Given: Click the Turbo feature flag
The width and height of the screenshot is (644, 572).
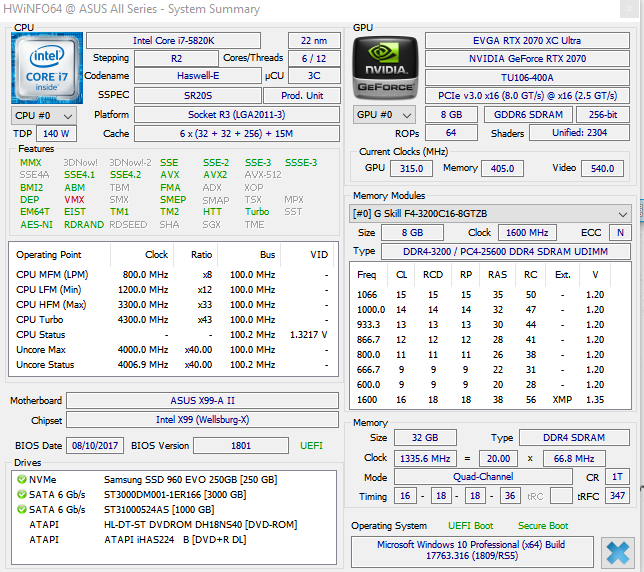Looking at the screenshot, I should point(257,212).
